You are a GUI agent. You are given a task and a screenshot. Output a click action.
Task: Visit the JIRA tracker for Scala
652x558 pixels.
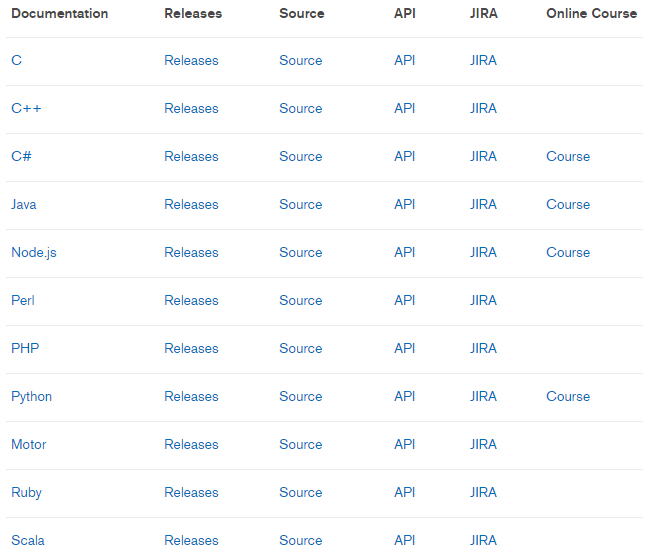483,541
